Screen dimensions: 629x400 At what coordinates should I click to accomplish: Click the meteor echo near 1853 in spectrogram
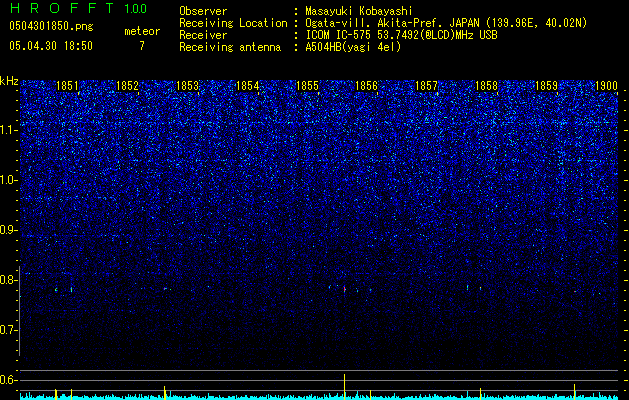165,288
